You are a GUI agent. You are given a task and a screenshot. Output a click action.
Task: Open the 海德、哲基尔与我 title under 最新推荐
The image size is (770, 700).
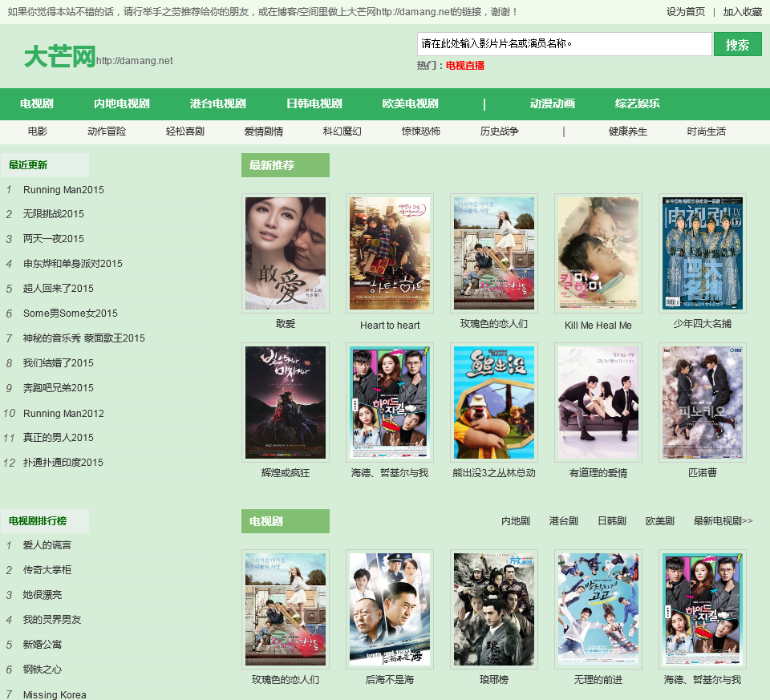click(390, 473)
